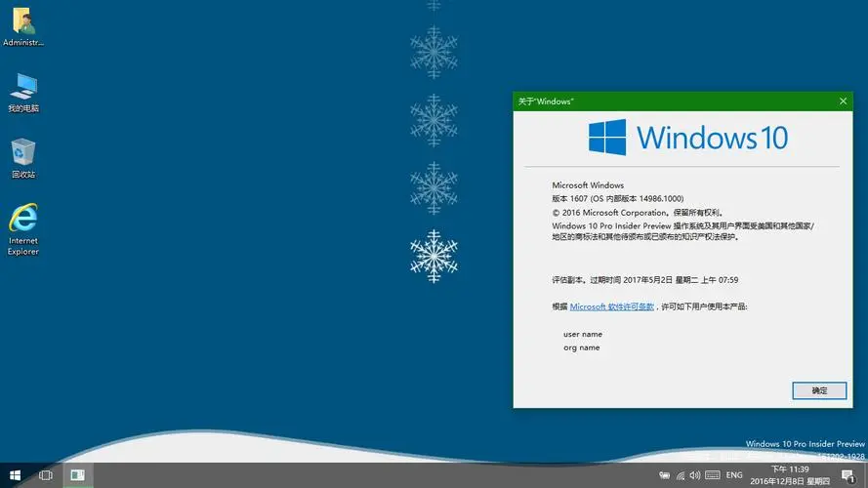Click the Windows 10 logo in dialog

click(688, 138)
